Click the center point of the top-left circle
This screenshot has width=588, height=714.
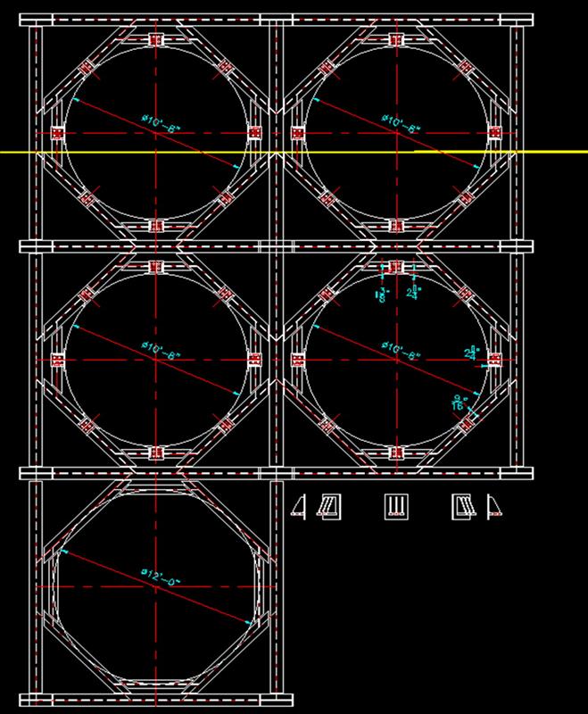154,133
